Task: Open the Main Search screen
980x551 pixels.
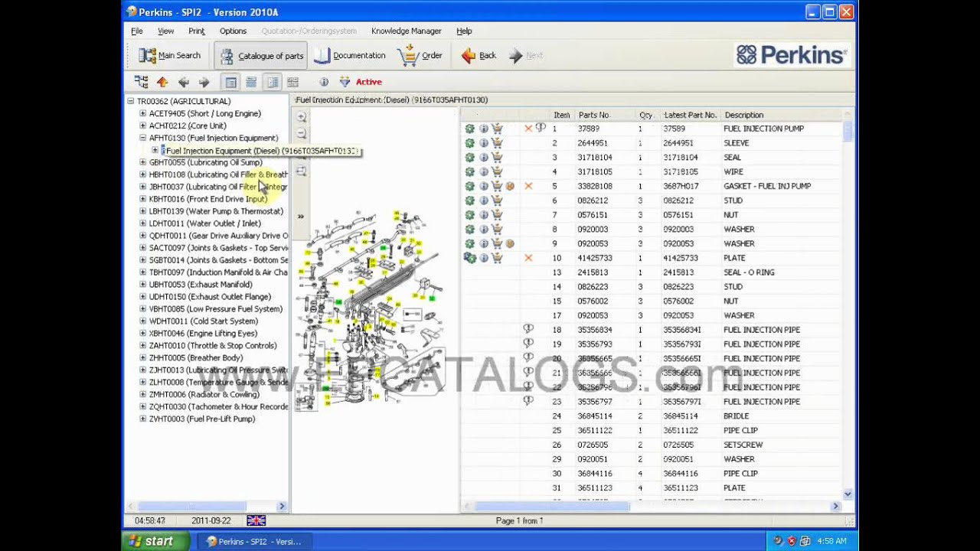Action: pos(169,56)
